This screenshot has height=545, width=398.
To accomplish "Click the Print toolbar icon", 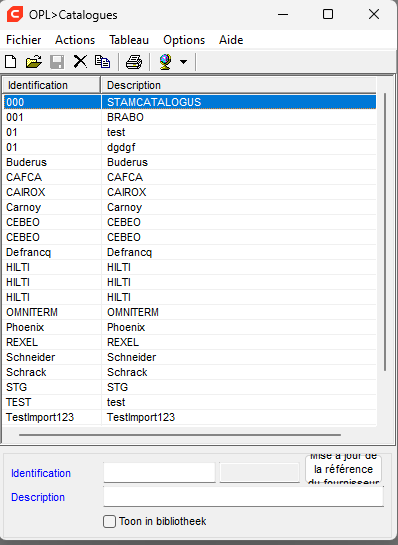I will tap(134, 62).
